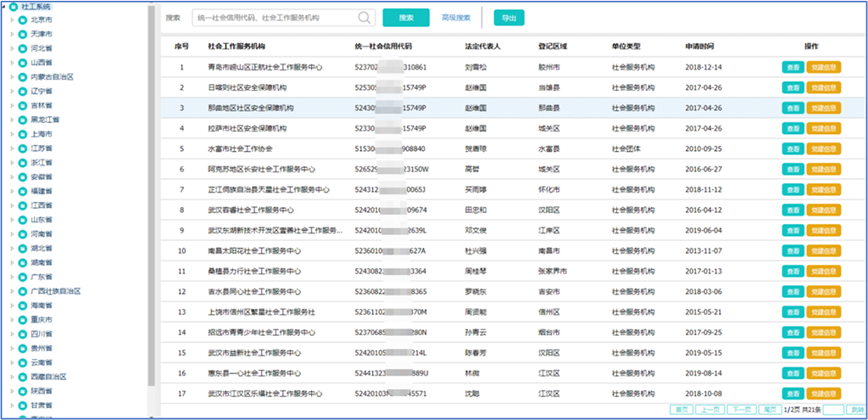The height and width of the screenshot is (420, 868).
Task: Click the folder icon beside 广东省
Action: (23, 277)
